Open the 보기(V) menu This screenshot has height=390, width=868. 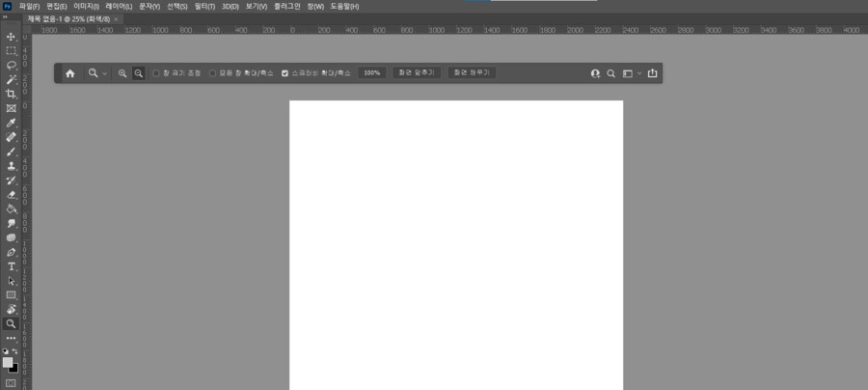pyautogui.click(x=257, y=7)
